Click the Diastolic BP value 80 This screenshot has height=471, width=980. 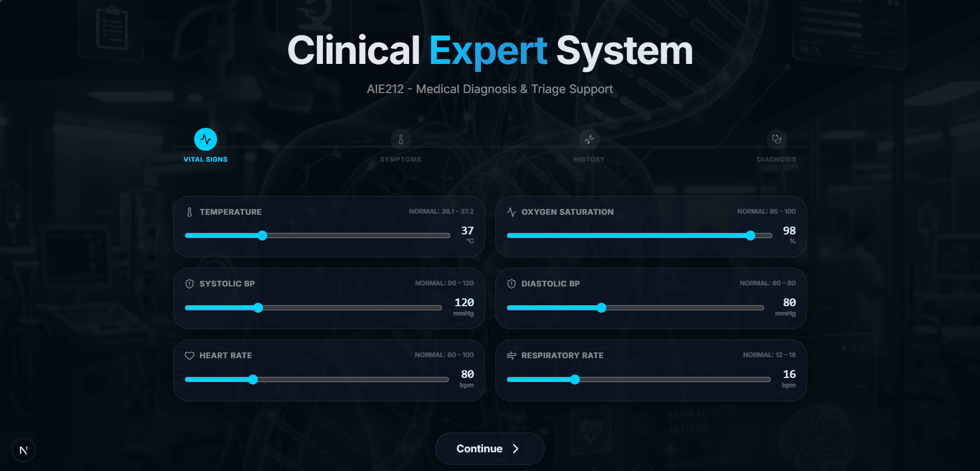789,303
